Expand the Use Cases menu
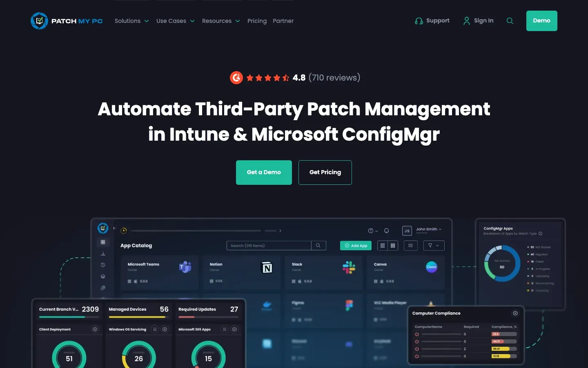The width and height of the screenshot is (588, 368). pyautogui.click(x=176, y=21)
